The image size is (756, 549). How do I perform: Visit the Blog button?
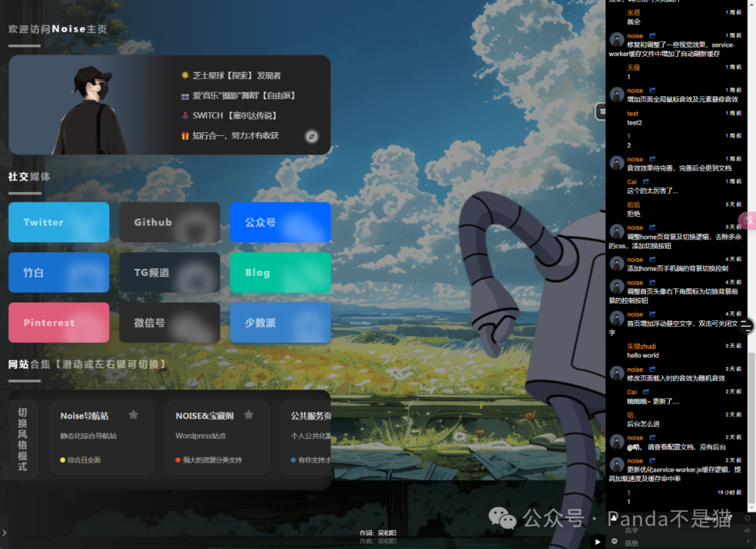pyautogui.click(x=281, y=272)
